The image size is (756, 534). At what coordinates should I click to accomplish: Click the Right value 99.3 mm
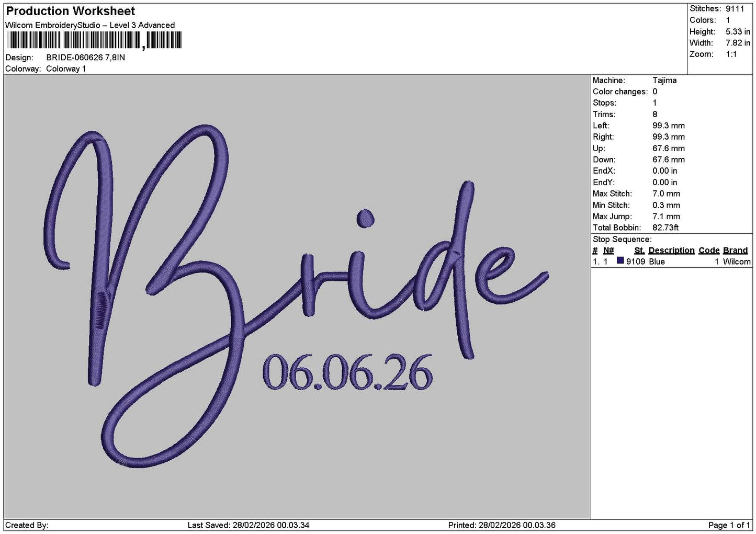[669, 137]
